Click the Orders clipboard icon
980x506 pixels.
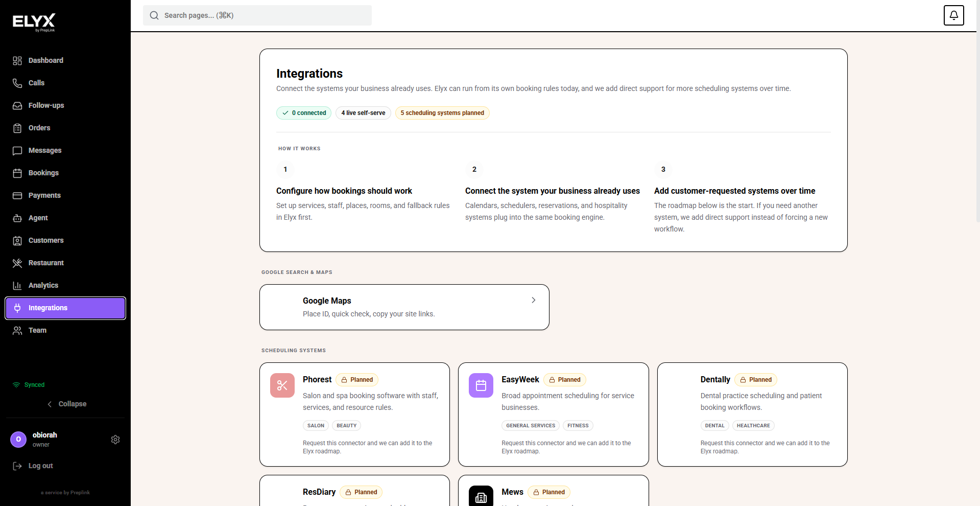(x=17, y=128)
